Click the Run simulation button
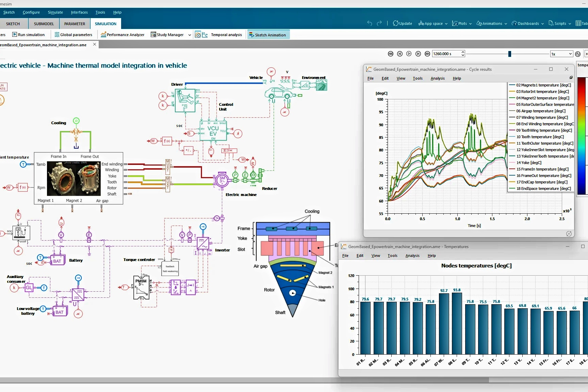The image size is (588, 392). pyautogui.click(x=29, y=35)
